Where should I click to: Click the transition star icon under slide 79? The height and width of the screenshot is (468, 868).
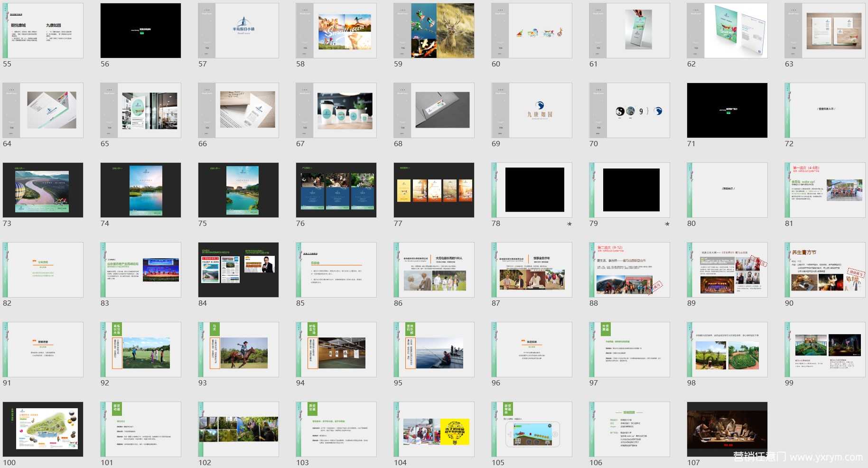coord(667,224)
